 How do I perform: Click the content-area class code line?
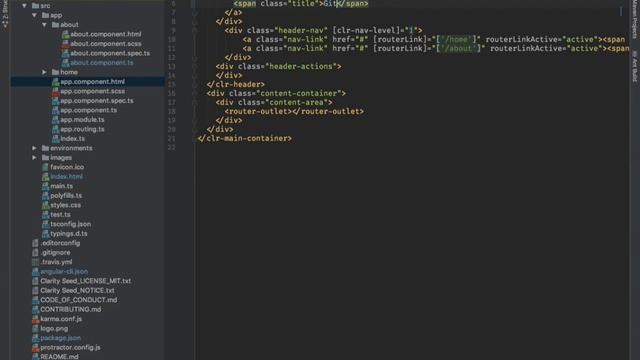click(274, 102)
